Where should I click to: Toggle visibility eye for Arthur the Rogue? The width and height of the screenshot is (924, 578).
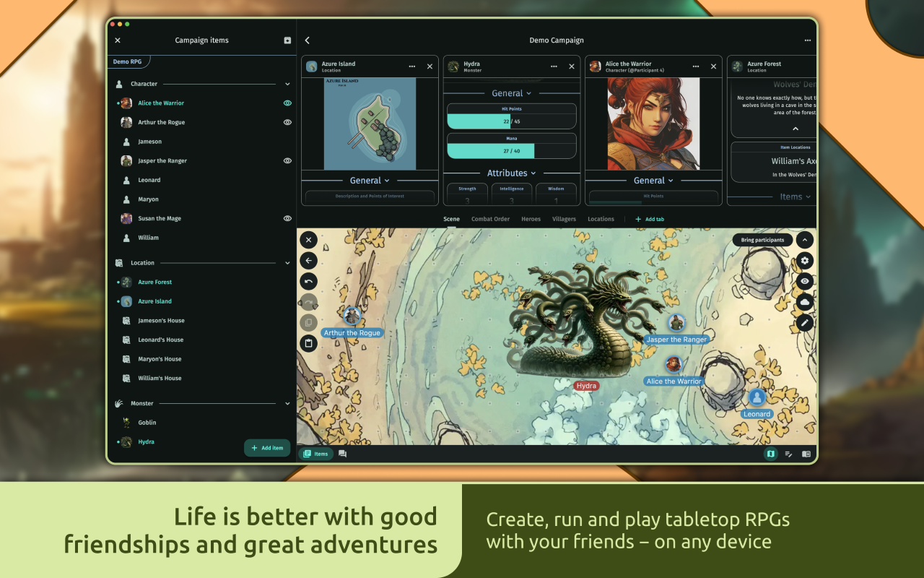click(x=287, y=123)
